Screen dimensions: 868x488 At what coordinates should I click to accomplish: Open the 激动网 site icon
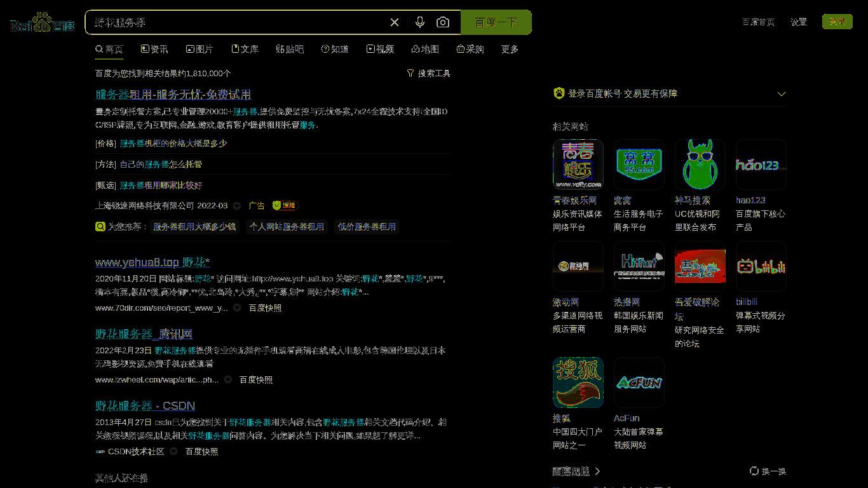(578, 266)
